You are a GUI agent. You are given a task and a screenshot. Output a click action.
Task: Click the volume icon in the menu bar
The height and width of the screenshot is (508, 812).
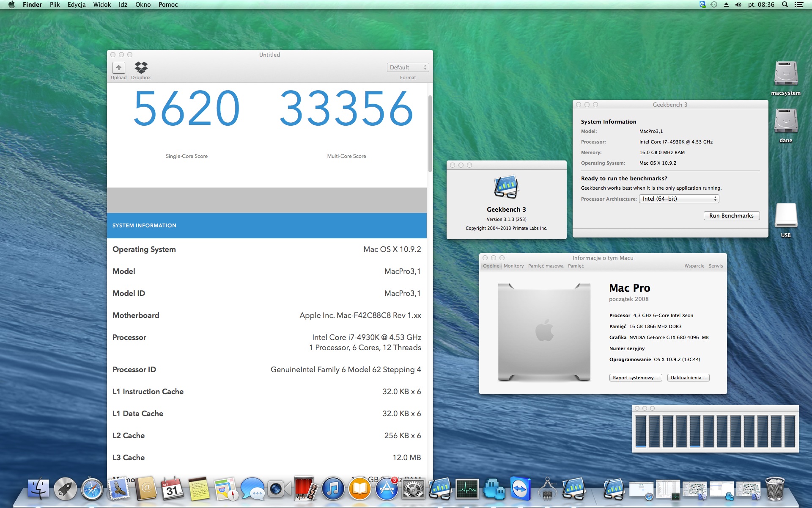pos(738,5)
